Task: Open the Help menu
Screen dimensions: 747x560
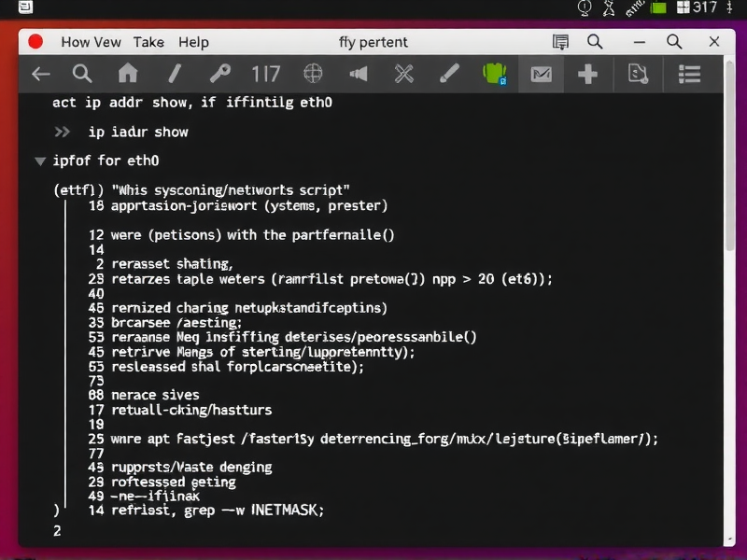Action: point(193,42)
